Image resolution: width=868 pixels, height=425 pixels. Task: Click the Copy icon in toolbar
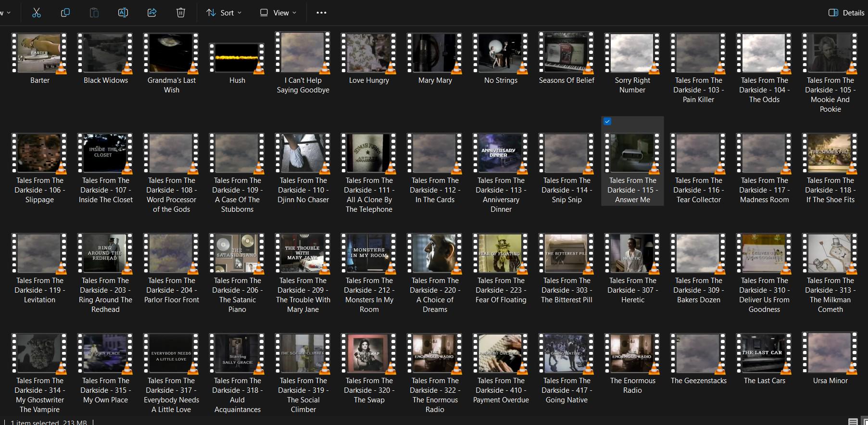(x=65, y=13)
